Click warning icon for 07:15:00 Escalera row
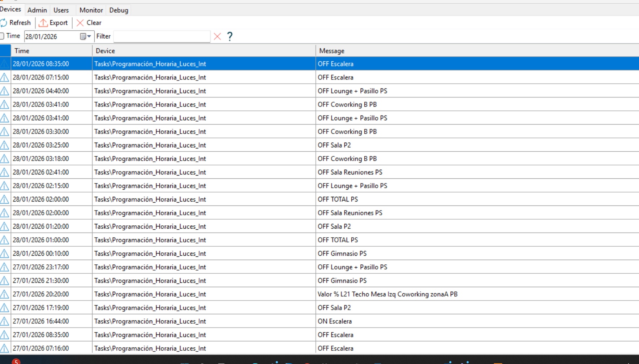 click(x=5, y=77)
